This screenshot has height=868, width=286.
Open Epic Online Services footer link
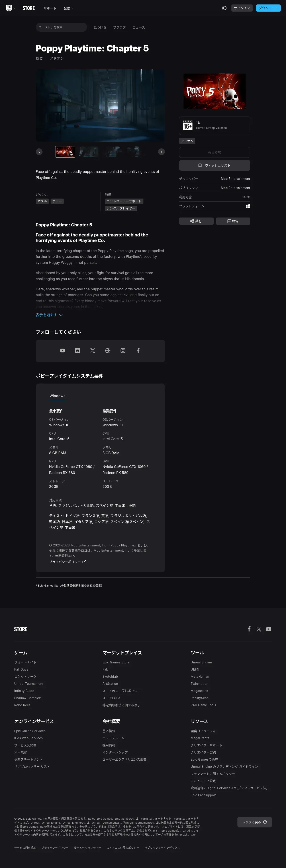[x=30, y=731]
